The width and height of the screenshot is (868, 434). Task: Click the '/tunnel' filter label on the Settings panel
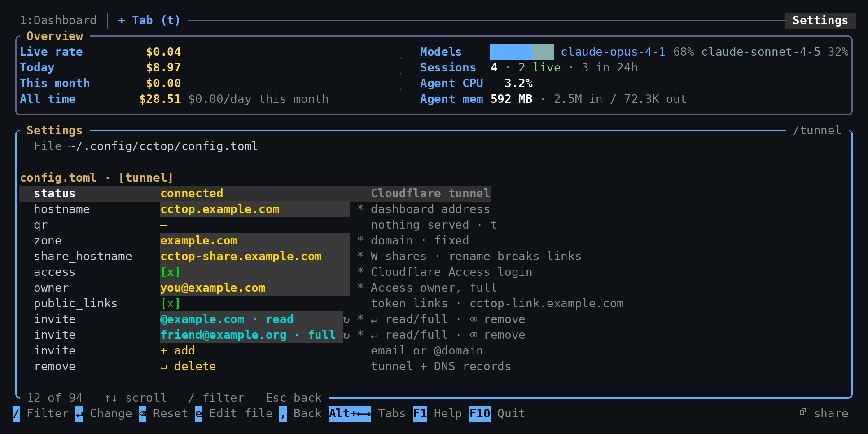(x=817, y=131)
